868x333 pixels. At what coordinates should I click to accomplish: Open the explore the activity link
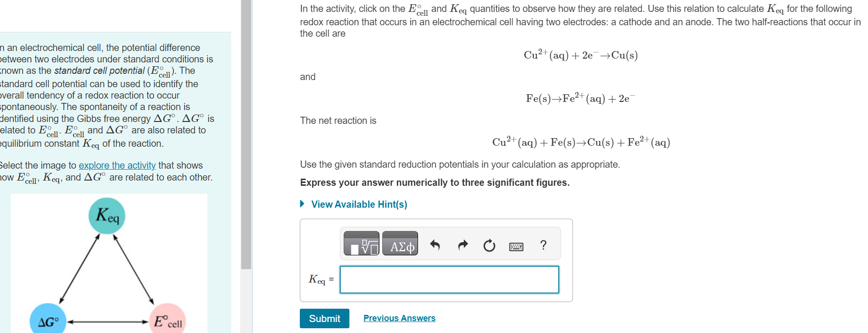tap(117, 165)
